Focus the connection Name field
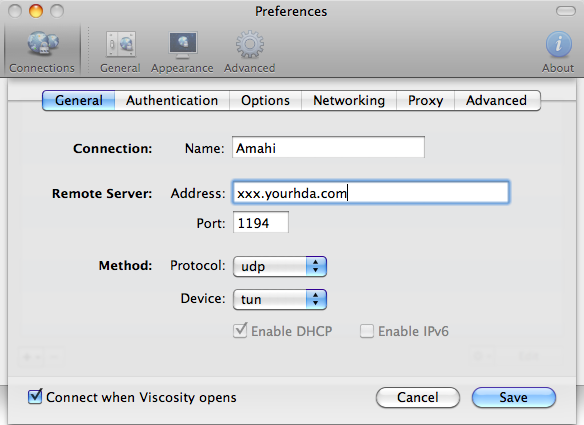The height and width of the screenshot is (425, 584). click(328, 147)
